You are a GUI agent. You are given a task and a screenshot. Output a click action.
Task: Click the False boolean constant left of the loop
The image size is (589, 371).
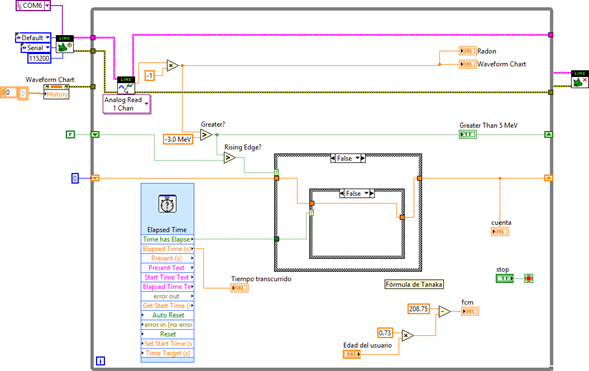point(70,134)
